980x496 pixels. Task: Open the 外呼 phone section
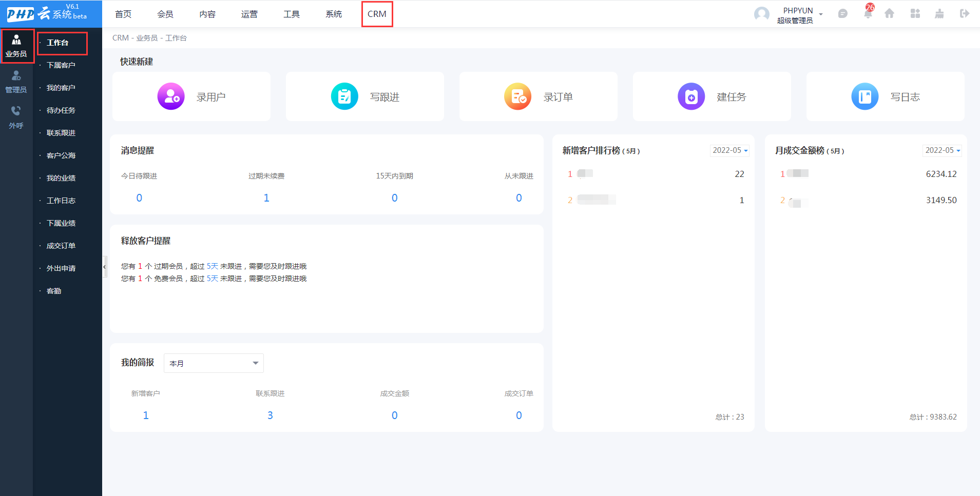tap(16, 117)
